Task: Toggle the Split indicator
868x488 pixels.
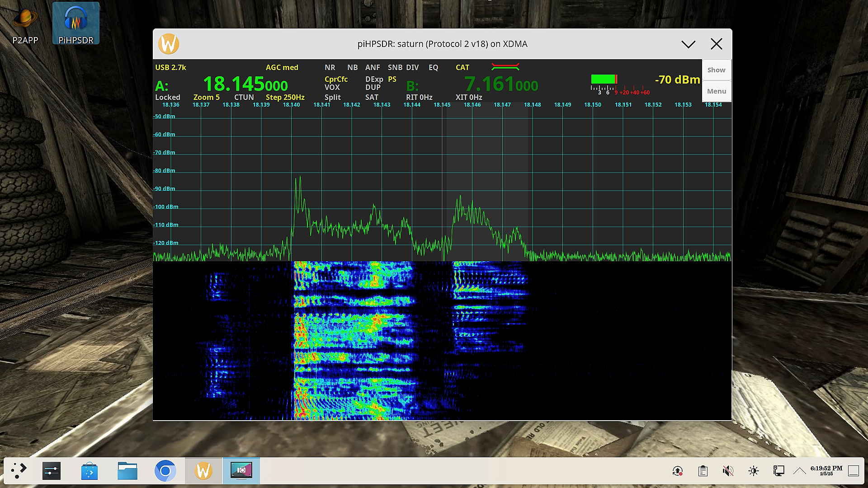Action: point(333,97)
